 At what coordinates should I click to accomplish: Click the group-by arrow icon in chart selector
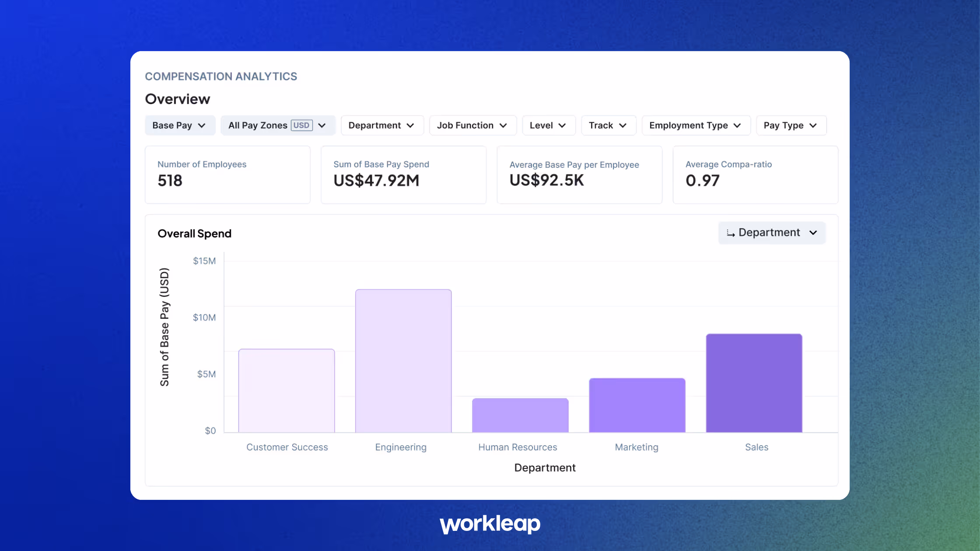click(730, 233)
